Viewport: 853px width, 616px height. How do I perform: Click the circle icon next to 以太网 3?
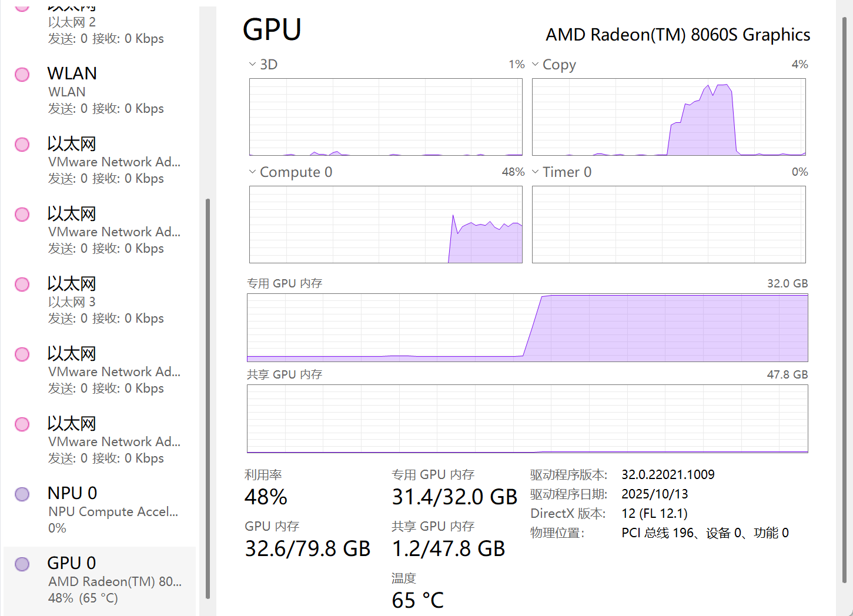pos(22,284)
